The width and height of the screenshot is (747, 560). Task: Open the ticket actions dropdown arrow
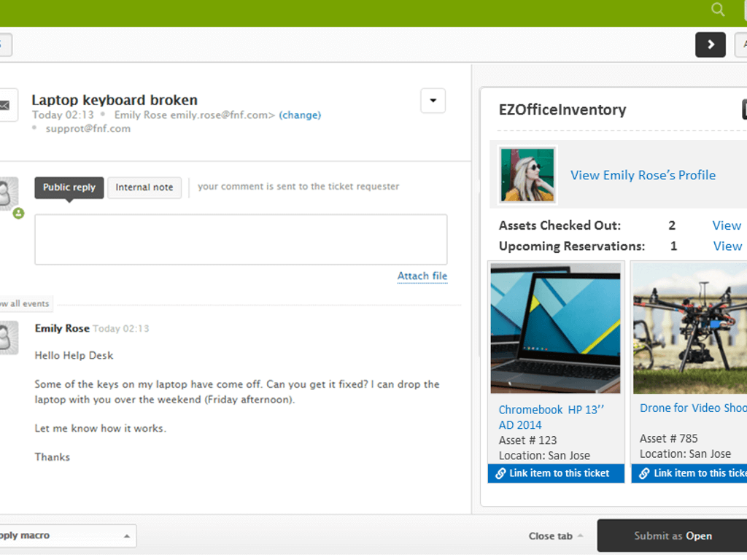pyautogui.click(x=433, y=101)
